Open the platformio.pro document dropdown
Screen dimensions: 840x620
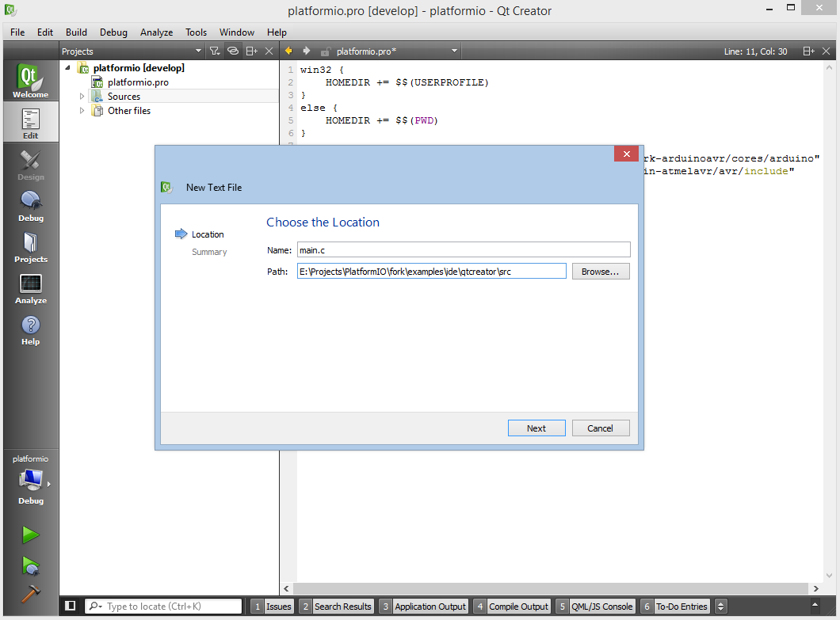(454, 51)
